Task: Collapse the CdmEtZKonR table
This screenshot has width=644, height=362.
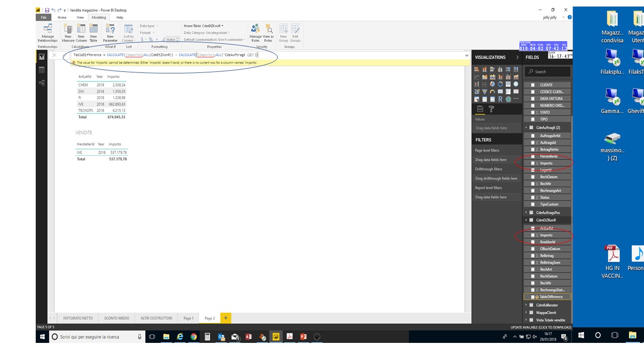Action: click(526, 220)
